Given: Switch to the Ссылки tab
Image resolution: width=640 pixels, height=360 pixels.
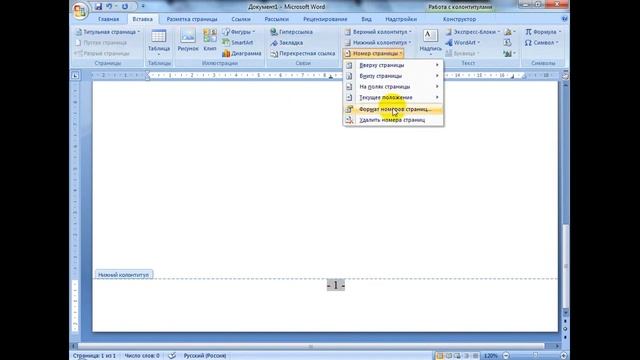Looking at the screenshot, I should coord(241,19).
